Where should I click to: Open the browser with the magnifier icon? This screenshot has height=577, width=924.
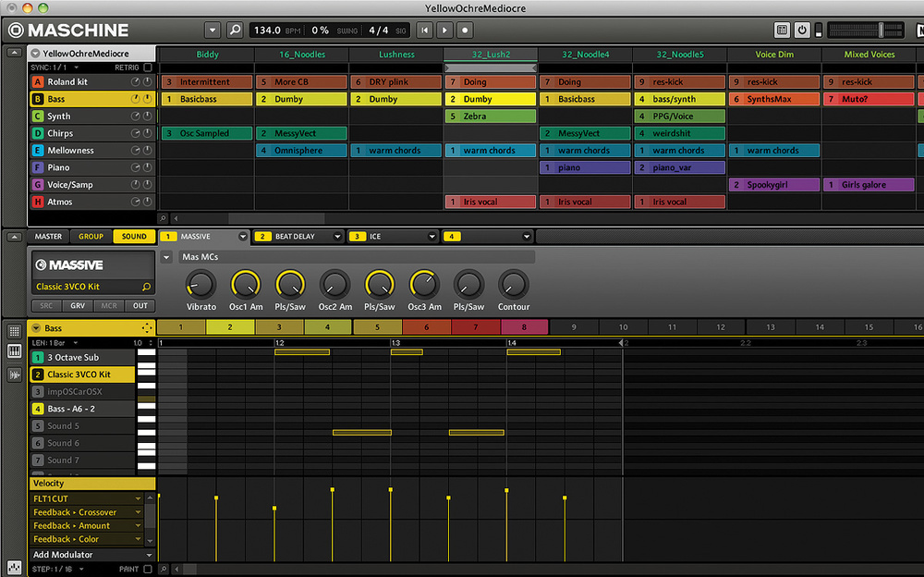click(236, 30)
